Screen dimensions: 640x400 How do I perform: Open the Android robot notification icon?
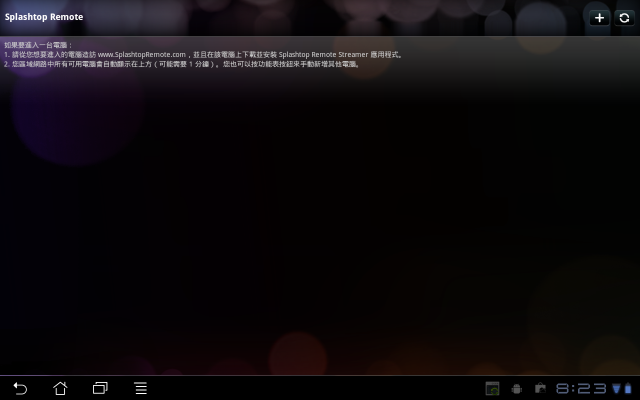pos(516,389)
